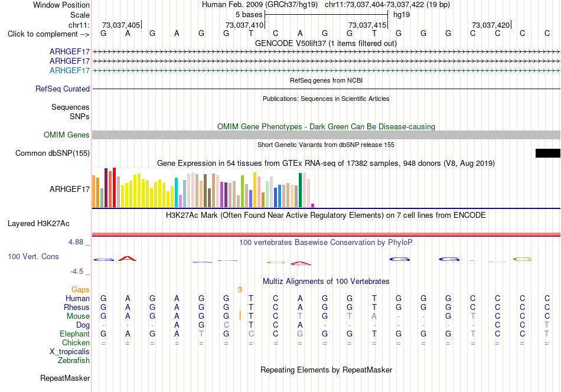Click the orange gap number 3 marker
The image size is (561, 392).
click(240, 290)
